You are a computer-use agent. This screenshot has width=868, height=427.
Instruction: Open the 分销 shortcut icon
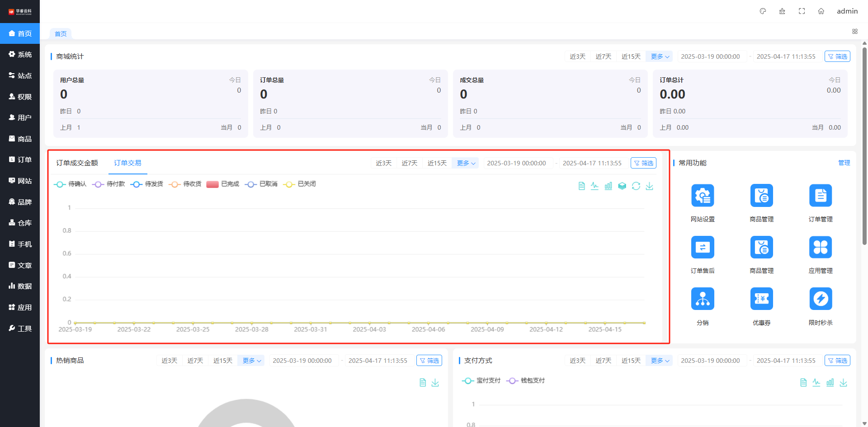pyautogui.click(x=703, y=299)
